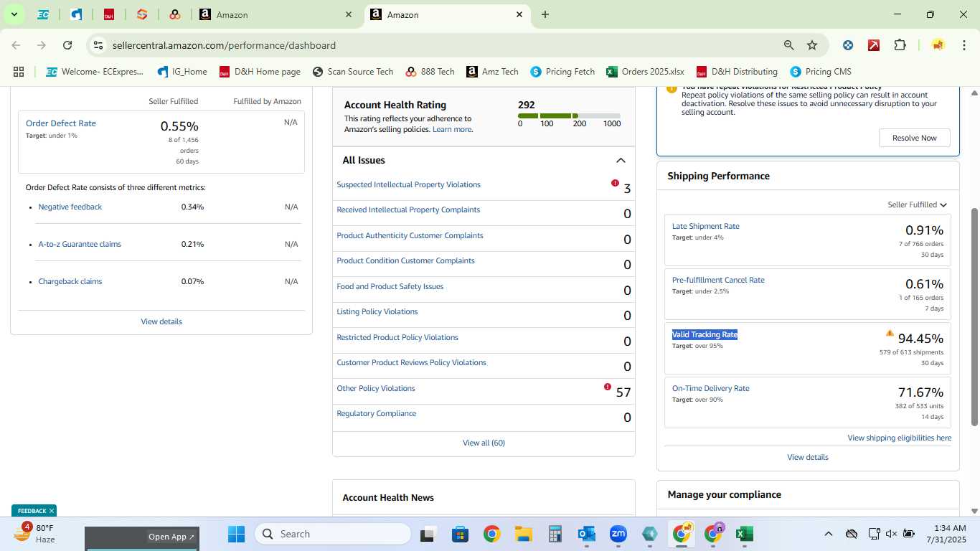Open the Chrome profile avatar
Screen dimensions: 980x551
click(938, 45)
